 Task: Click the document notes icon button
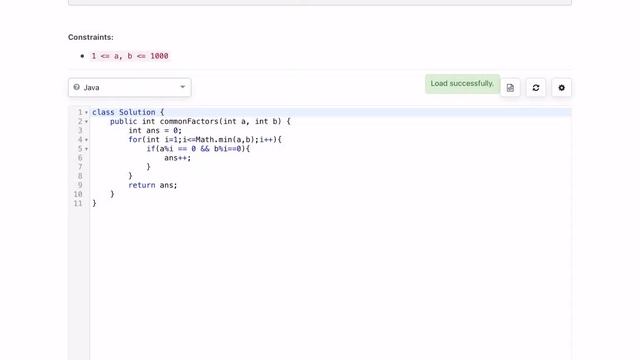510,88
